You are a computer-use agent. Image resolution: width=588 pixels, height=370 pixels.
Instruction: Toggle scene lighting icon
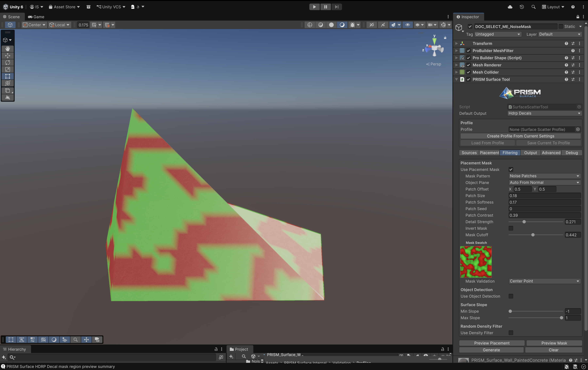click(x=383, y=25)
